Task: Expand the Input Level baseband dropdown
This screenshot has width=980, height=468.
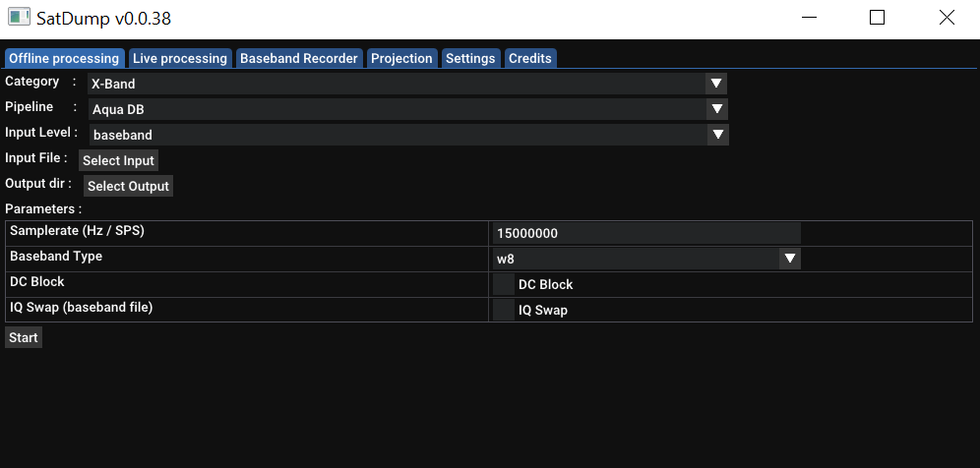Action: pos(407,135)
